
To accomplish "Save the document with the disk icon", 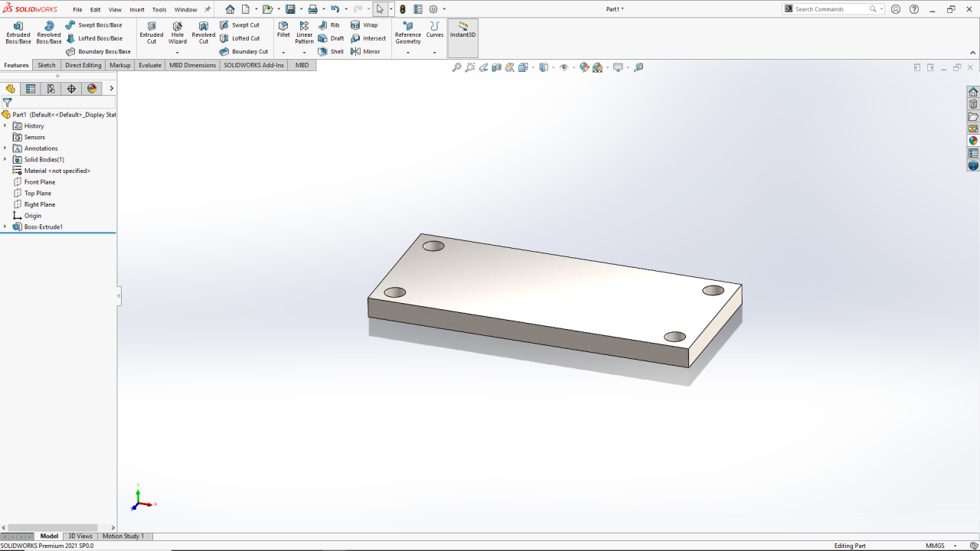I will coord(290,9).
